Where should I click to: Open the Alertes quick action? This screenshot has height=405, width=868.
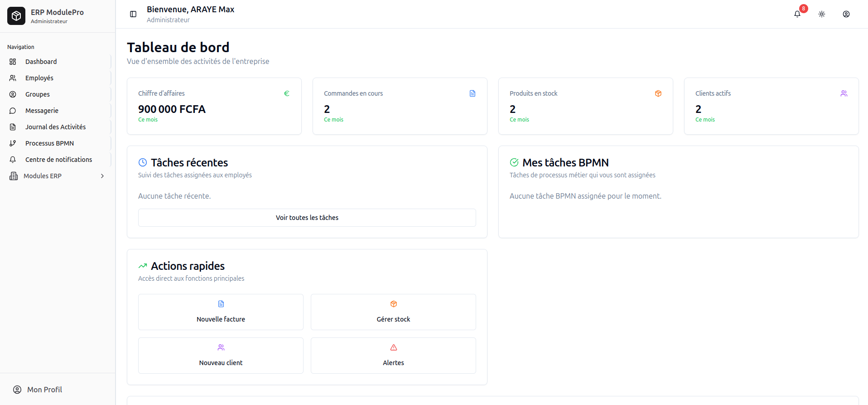tap(393, 356)
